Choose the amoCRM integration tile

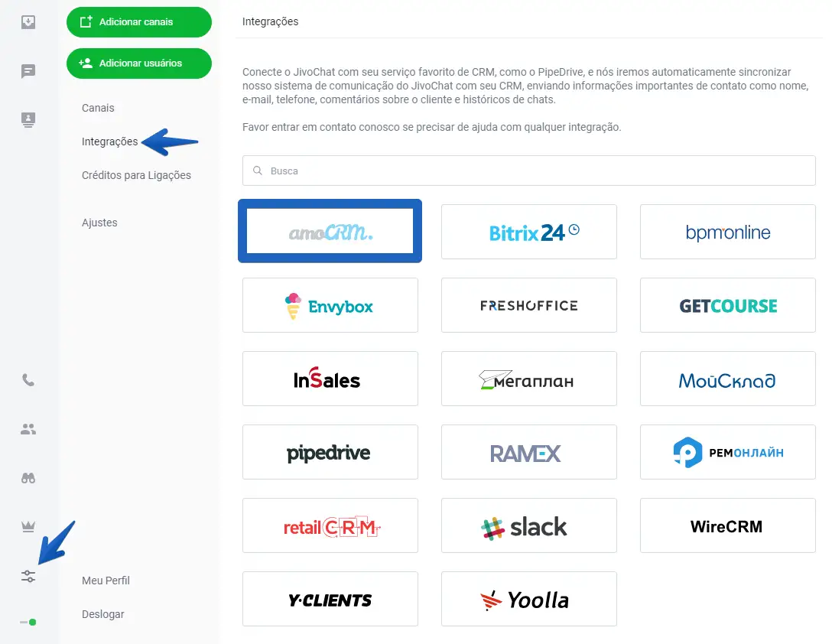330,231
